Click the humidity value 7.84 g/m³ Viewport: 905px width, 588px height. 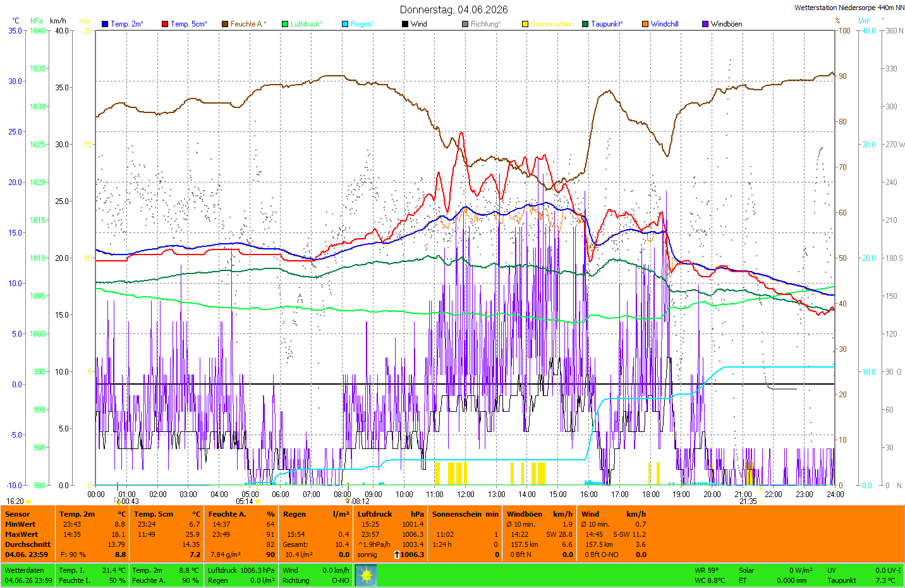(226, 555)
